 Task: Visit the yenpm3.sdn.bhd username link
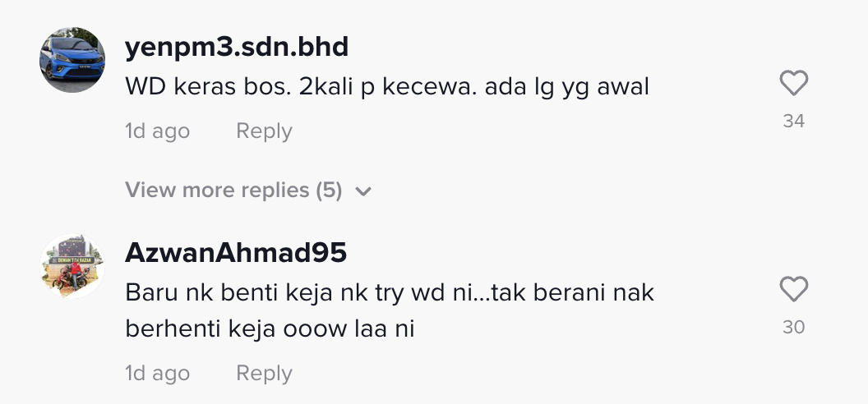tap(237, 48)
